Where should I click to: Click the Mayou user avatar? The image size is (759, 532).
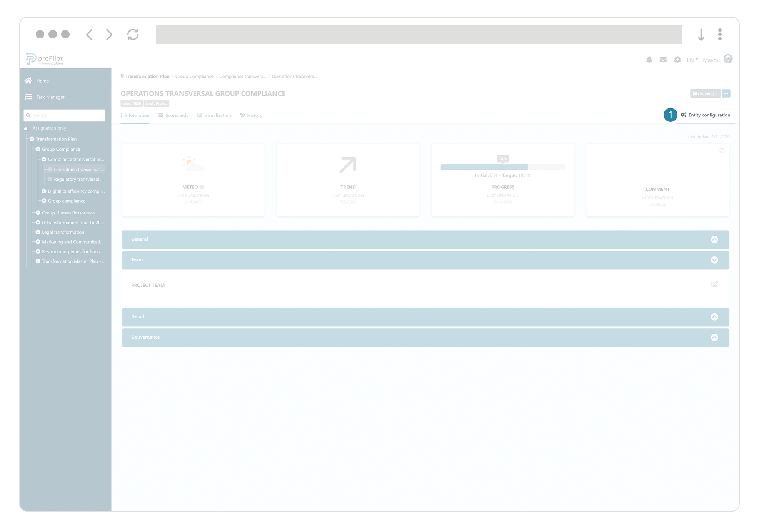click(728, 59)
